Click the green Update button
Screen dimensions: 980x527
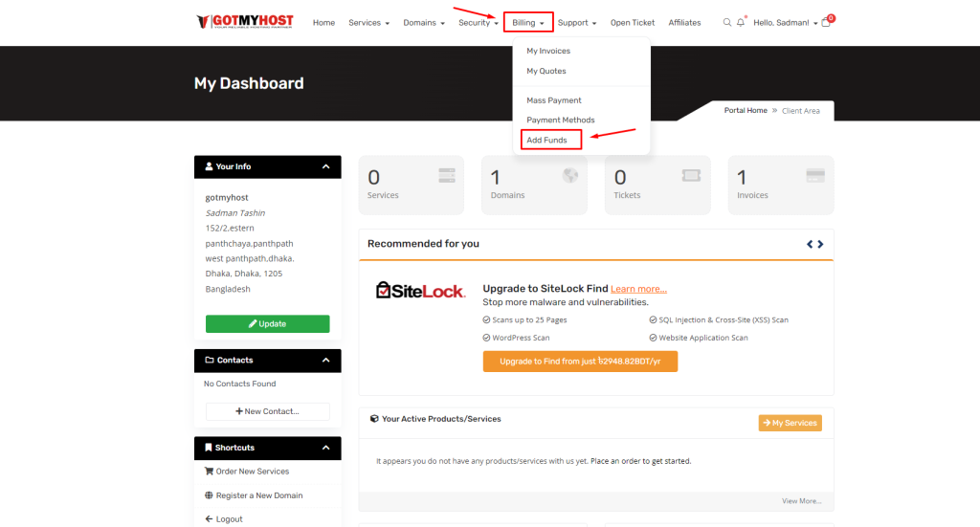267,324
